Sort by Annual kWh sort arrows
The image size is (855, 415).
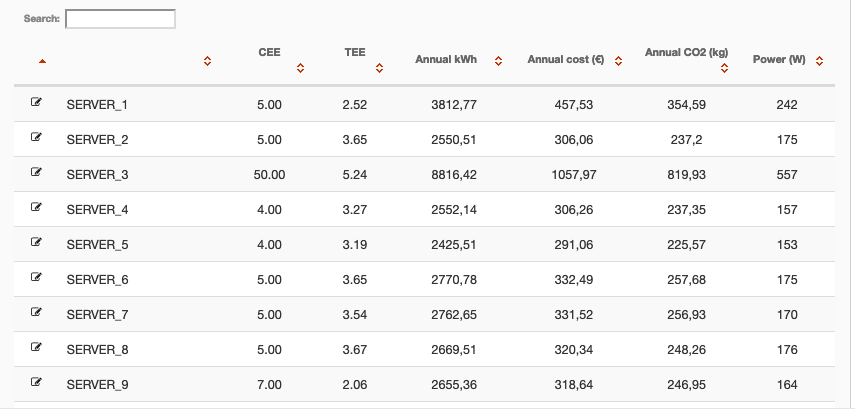[x=498, y=61]
